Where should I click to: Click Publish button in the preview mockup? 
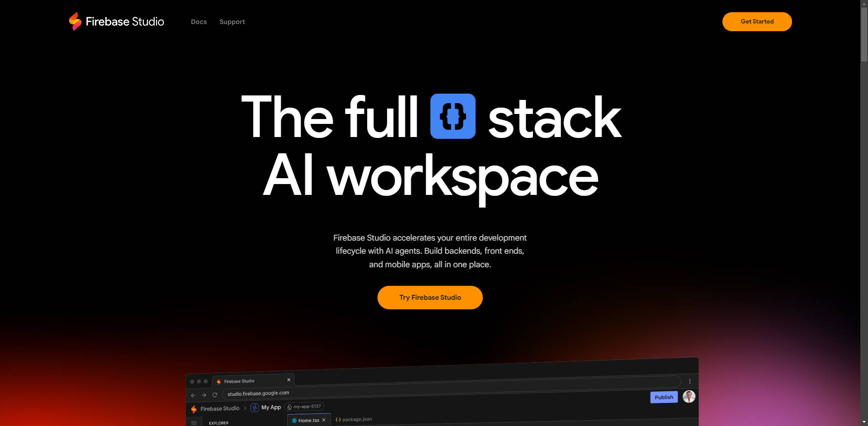[x=664, y=397]
